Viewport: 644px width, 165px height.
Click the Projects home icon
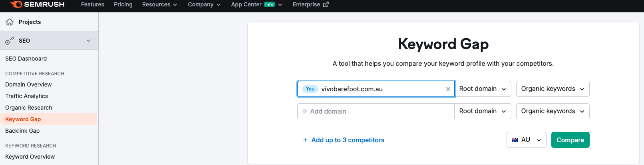[x=10, y=22]
